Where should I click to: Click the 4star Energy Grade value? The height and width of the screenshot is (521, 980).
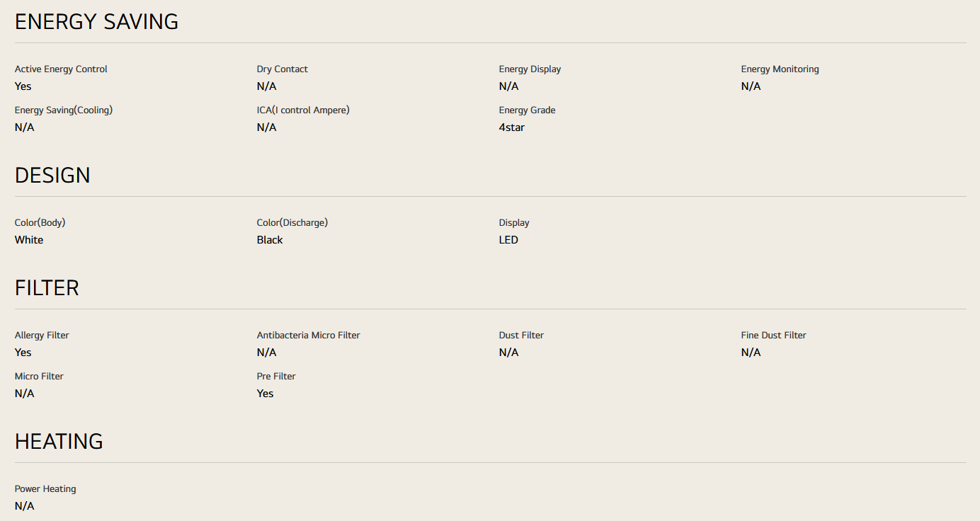[511, 127]
